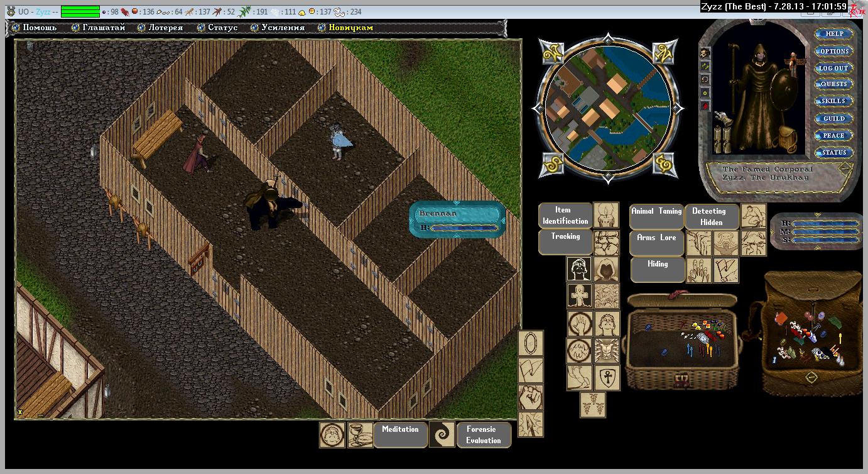Click the green arrows icon on paperdoll edge
868x474 pixels.
tap(705, 66)
